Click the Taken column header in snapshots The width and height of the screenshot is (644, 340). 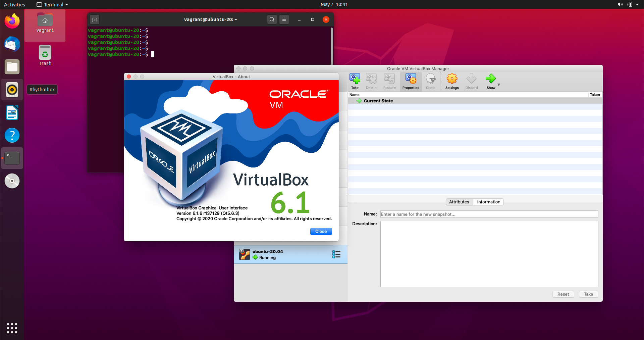(595, 95)
